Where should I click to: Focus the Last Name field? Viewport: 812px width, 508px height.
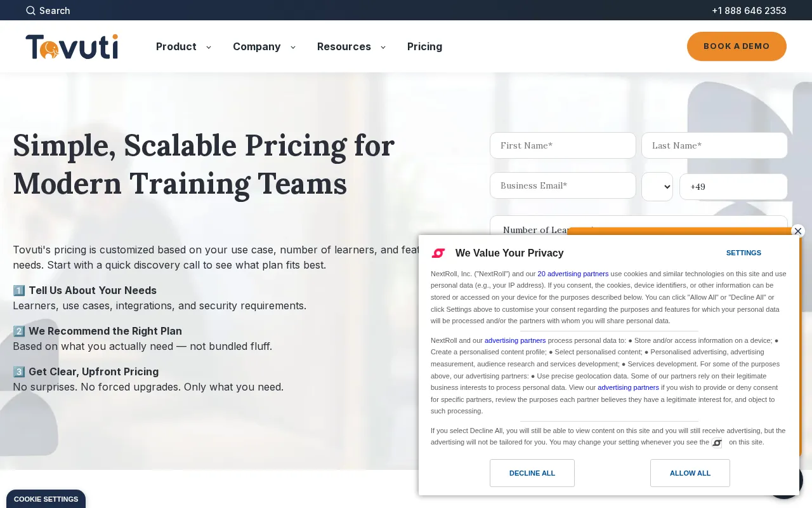[x=714, y=145]
